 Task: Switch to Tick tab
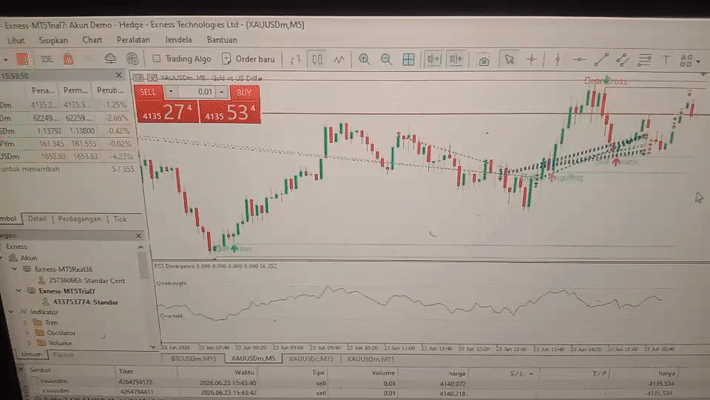coord(120,219)
